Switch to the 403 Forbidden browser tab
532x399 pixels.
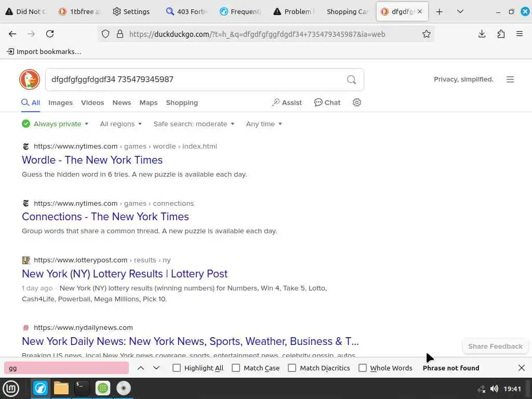pos(187,11)
